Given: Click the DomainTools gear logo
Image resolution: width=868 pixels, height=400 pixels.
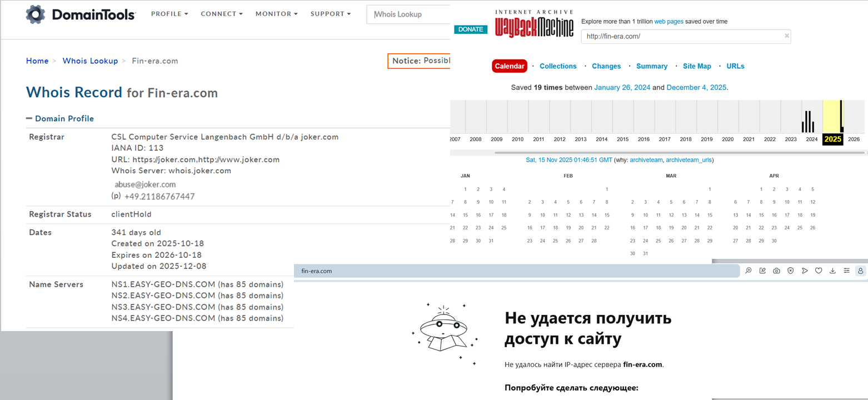Looking at the screenshot, I should (x=36, y=14).
